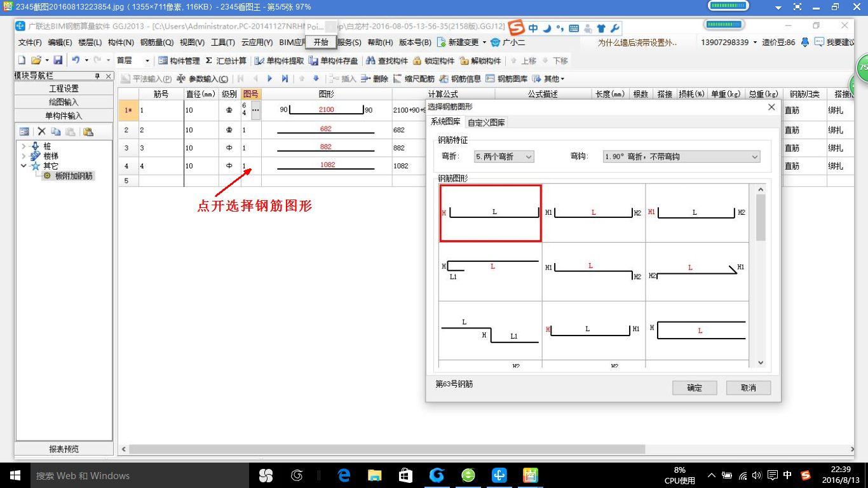Open the 云应用(Y) menu
Image resolution: width=868 pixels, height=488 pixels.
click(257, 43)
